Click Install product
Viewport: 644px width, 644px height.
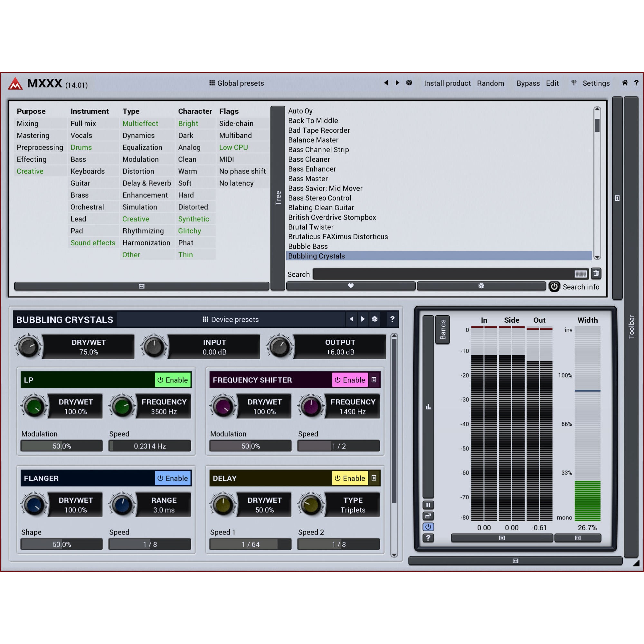[x=447, y=83]
